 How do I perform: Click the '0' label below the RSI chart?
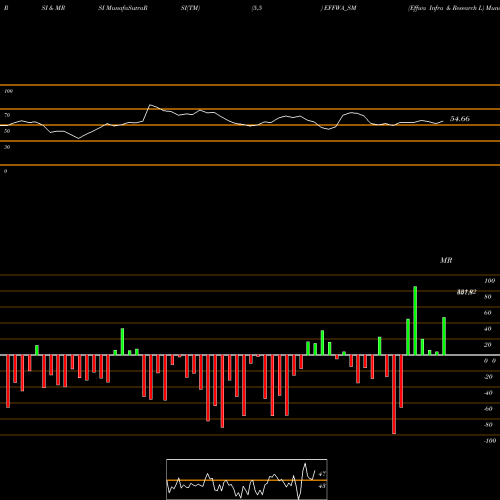click(x=5, y=171)
